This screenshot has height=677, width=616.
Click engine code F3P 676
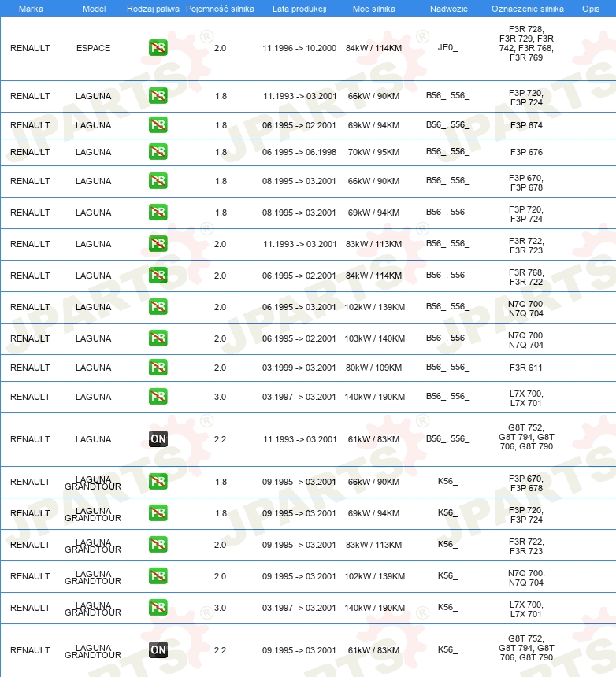(x=526, y=152)
